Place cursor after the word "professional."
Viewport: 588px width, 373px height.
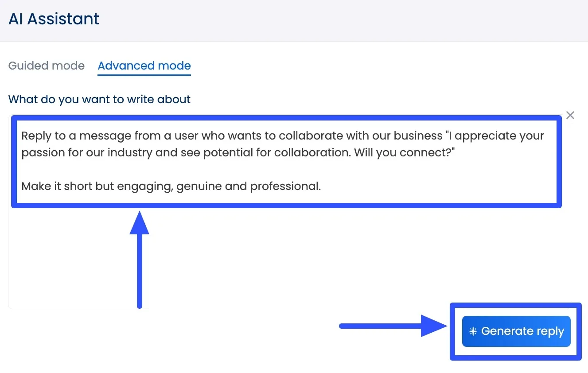321,186
